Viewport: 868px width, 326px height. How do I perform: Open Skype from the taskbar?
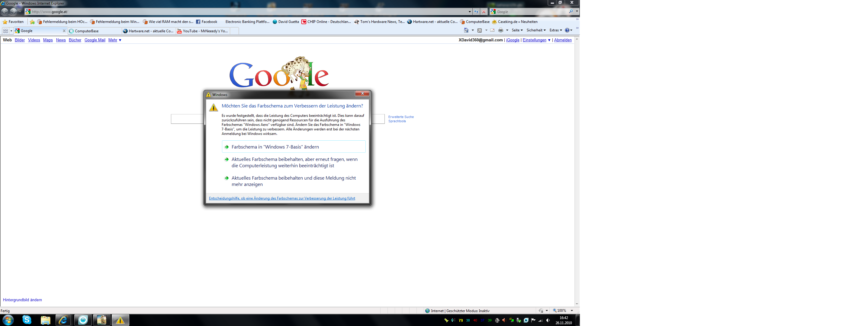tap(27, 320)
